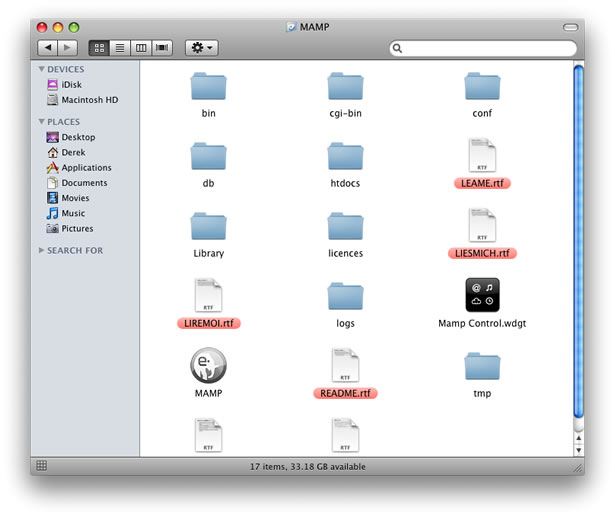615x517 pixels.
Task: Click the README.rtf name label
Action: pyautogui.click(x=345, y=393)
